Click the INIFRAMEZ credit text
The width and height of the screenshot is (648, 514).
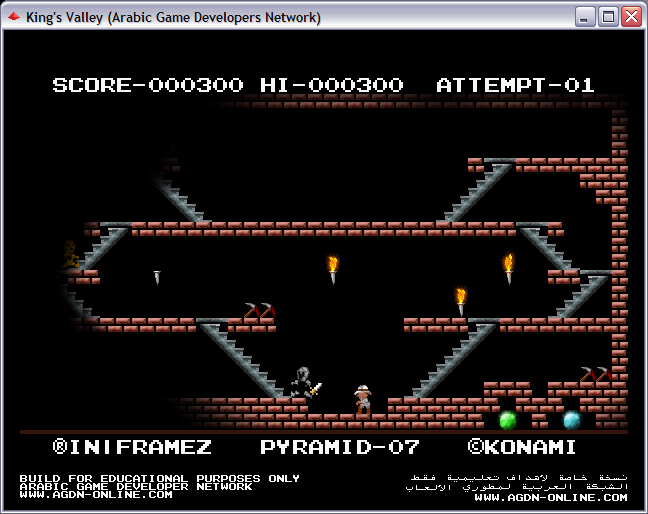tap(132, 447)
